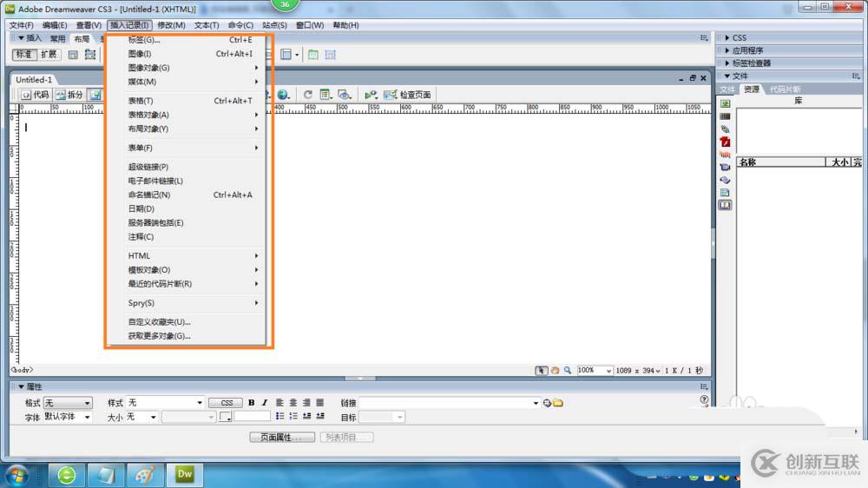Click the Italic I icon

click(x=265, y=403)
